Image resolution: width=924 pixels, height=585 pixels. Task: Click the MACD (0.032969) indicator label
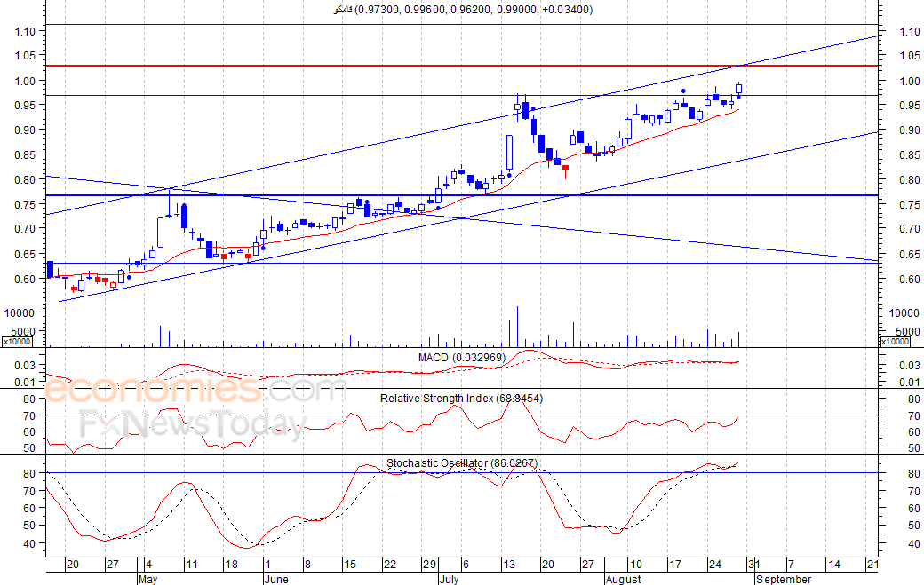pyautogui.click(x=461, y=358)
